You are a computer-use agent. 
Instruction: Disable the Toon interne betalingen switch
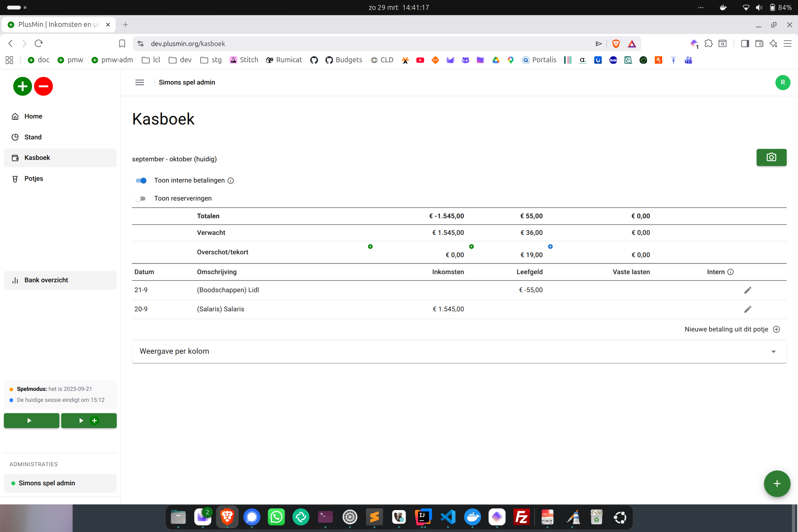tap(141, 181)
